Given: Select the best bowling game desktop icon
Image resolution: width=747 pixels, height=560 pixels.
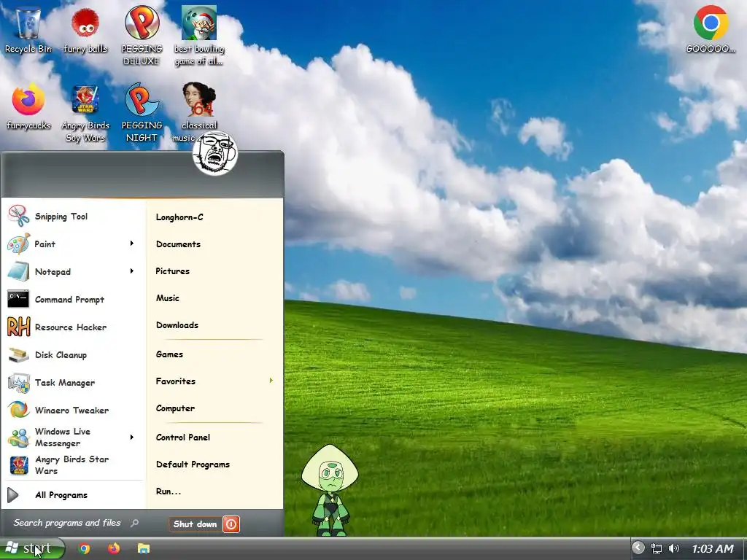Looking at the screenshot, I should (x=199, y=36).
